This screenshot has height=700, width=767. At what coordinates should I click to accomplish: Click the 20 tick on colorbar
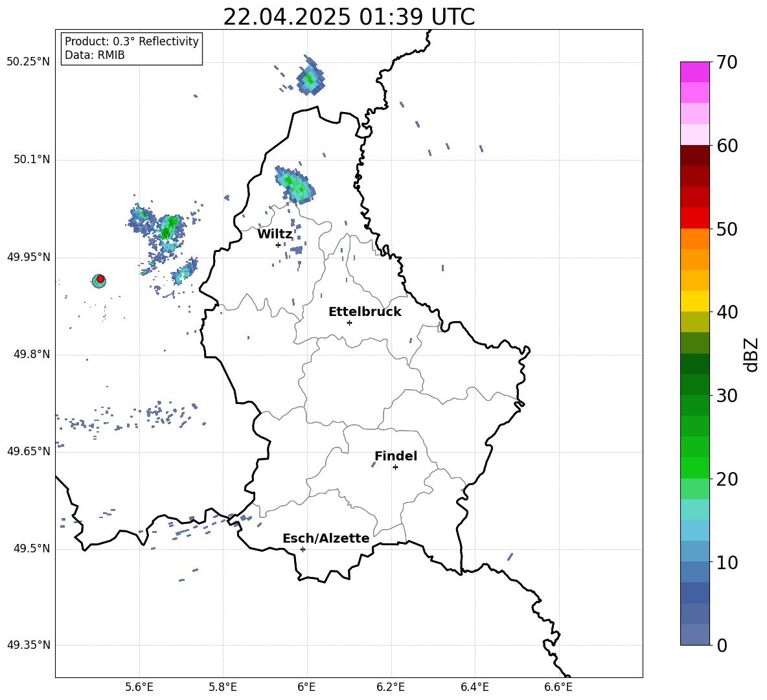[x=727, y=479]
